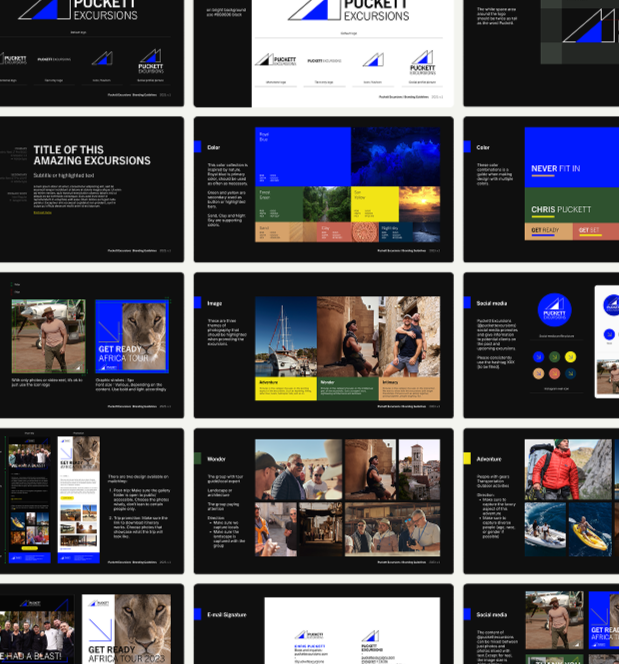Select the clay red arrow highlight icon

555,373
